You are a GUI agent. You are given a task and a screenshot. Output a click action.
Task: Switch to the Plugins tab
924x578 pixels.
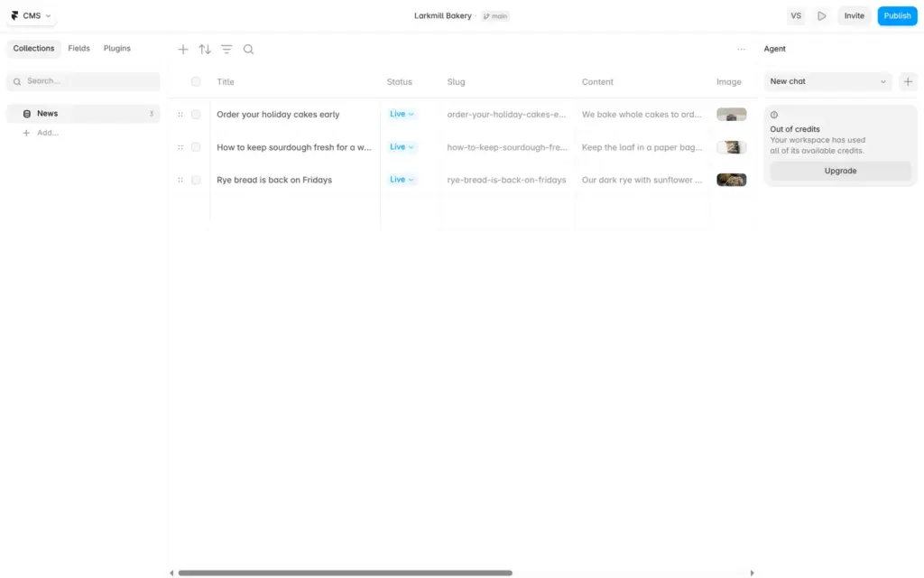pos(117,49)
